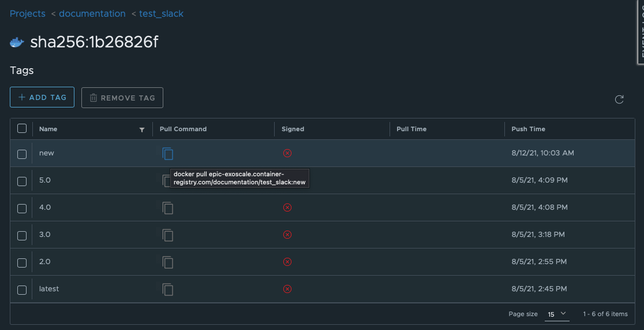Click the unsigned status icon for 4.0
The image size is (644, 330).
click(x=287, y=207)
